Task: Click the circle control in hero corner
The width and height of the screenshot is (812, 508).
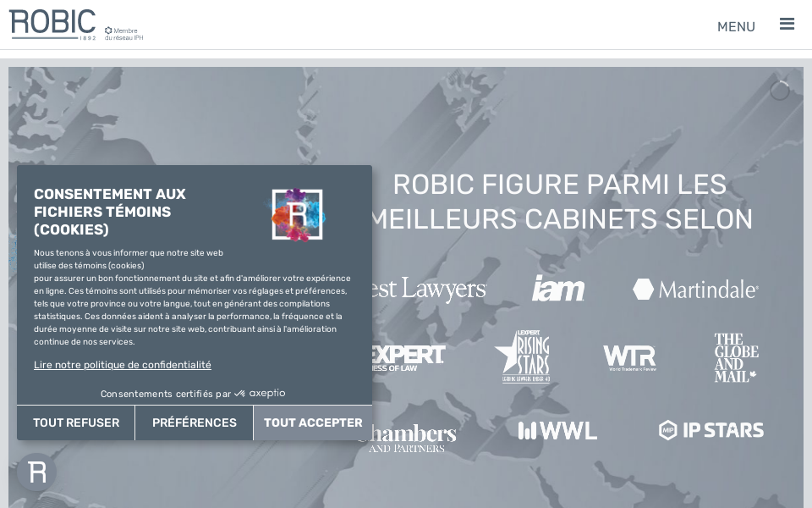Action: point(779,91)
